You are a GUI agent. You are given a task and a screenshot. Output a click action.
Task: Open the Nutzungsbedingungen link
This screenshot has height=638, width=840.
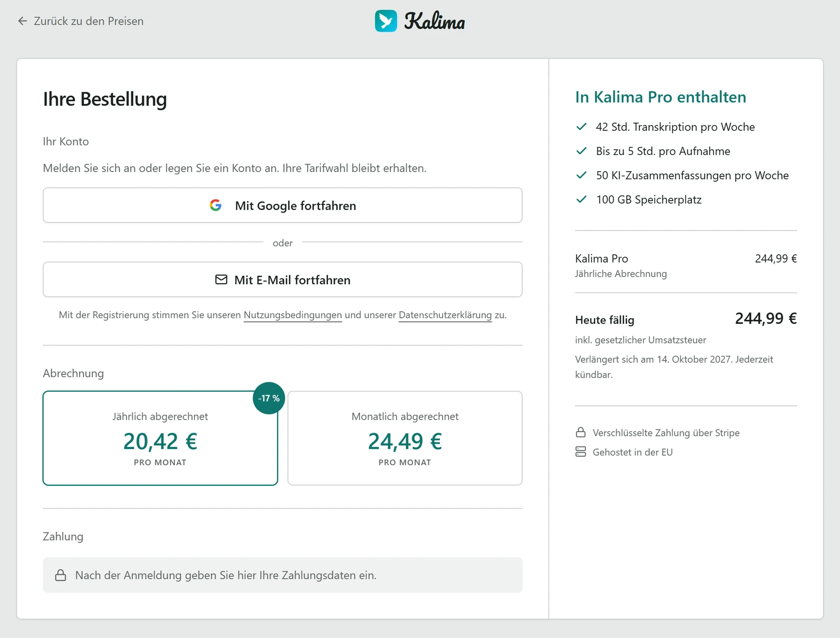coord(292,315)
